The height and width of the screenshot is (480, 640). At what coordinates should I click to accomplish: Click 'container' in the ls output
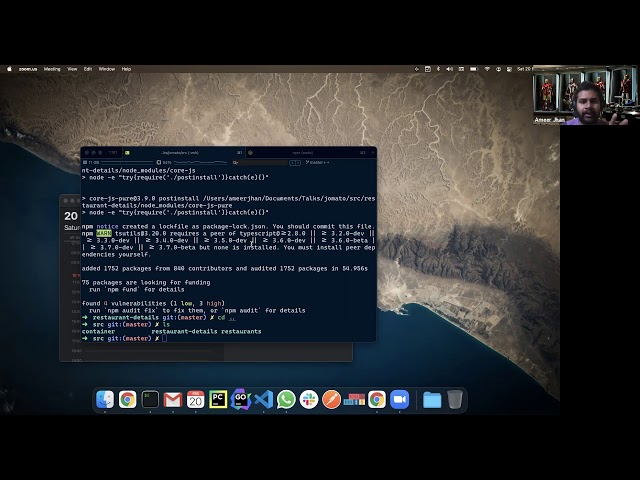(x=98, y=331)
